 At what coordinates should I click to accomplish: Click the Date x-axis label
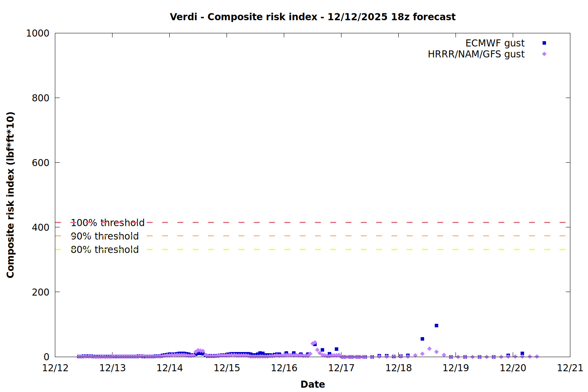(x=312, y=384)
